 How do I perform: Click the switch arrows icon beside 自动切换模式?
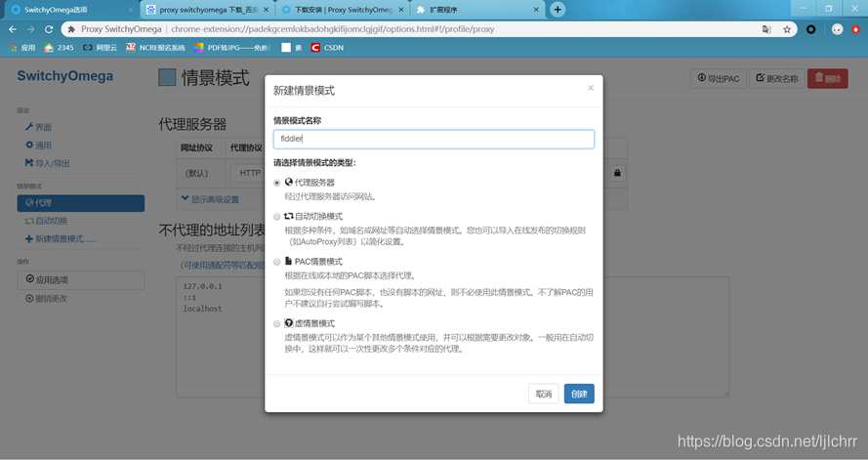(x=288, y=216)
